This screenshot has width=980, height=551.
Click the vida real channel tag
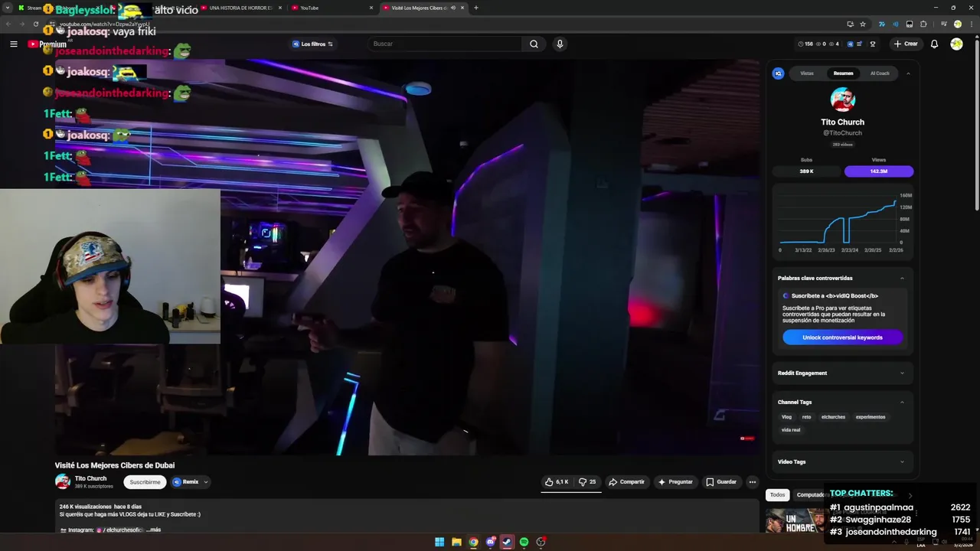click(x=791, y=430)
